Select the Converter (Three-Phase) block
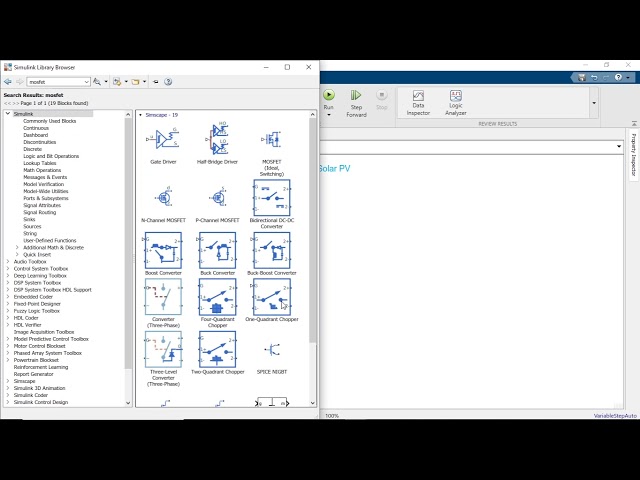 (163, 297)
